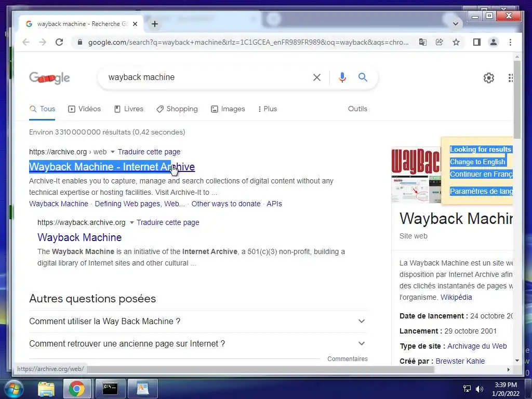Open the network tray icon
This screenshot has height=399, width=532.
(467, 389)
